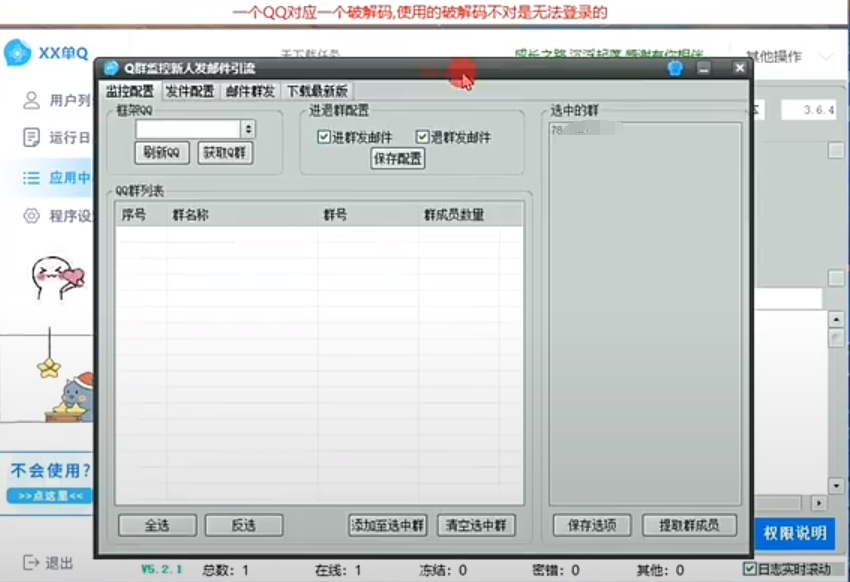Click the 添加至选中群 button
The width and height of the screenshot is (850, 582).
388,525
